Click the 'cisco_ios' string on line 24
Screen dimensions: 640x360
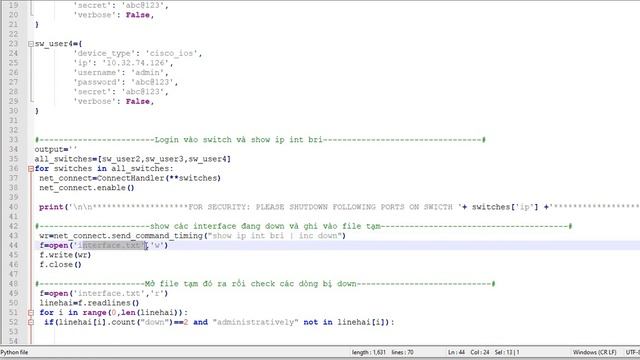pos(171,53)
